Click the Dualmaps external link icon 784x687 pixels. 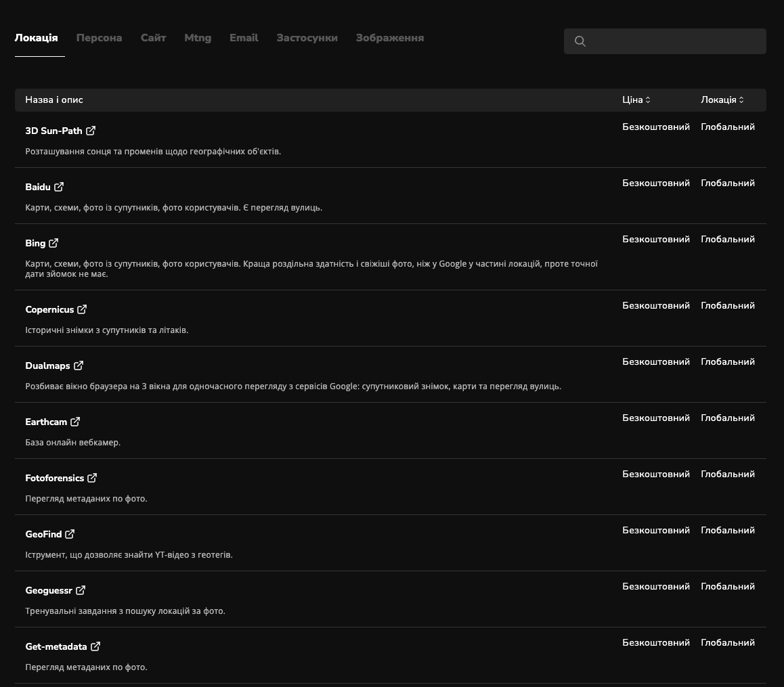coord(79,365)
